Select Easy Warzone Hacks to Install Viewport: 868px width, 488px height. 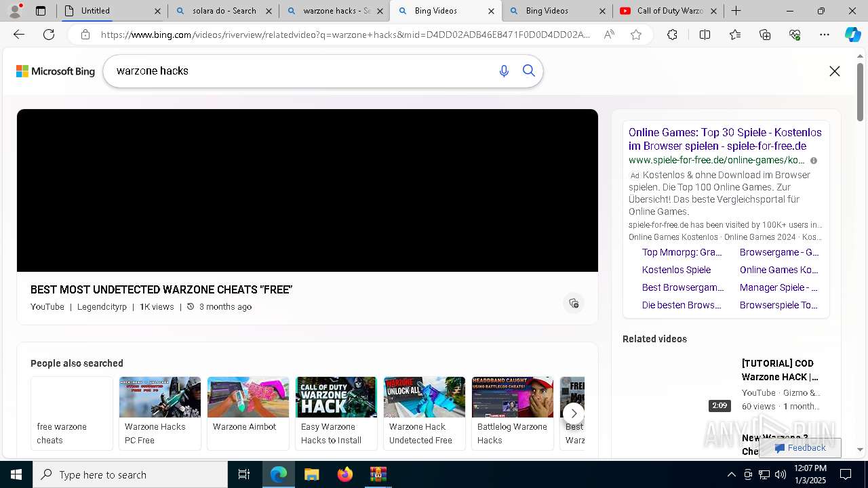pyautogui.click(x=336, y=413)
